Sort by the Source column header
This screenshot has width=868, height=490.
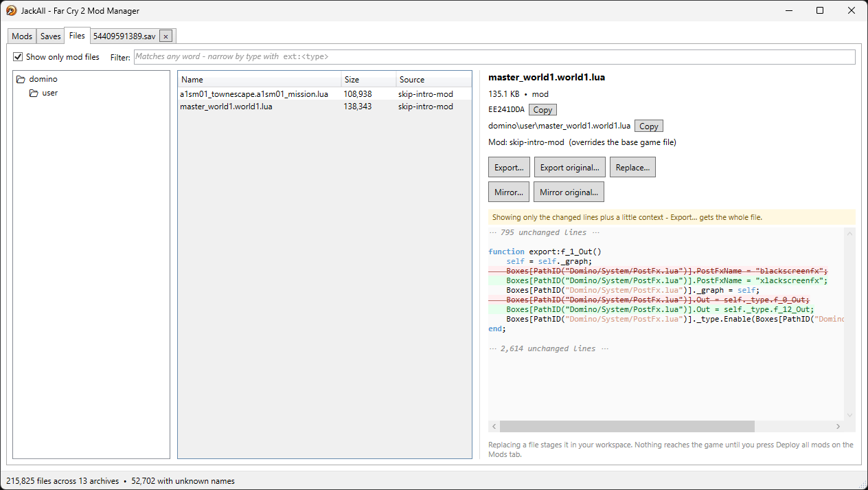tap(434, 80)
